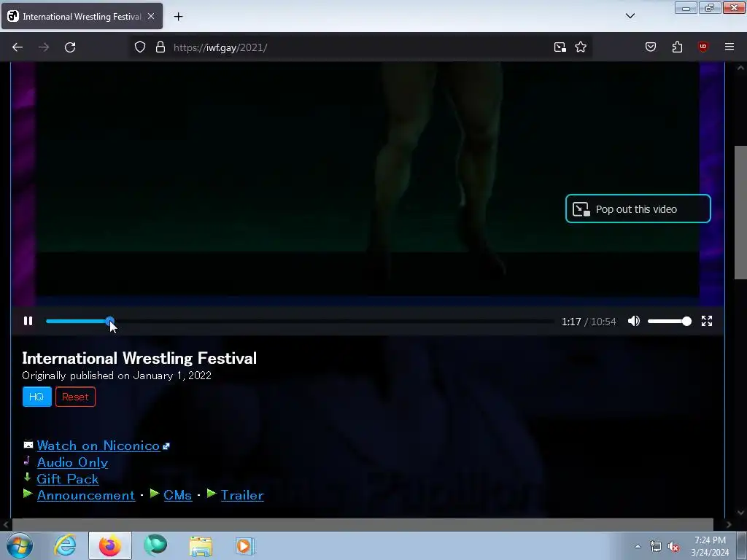747x560 pixels.
Task: Click Pop out this video button
Action: [638, 209]
